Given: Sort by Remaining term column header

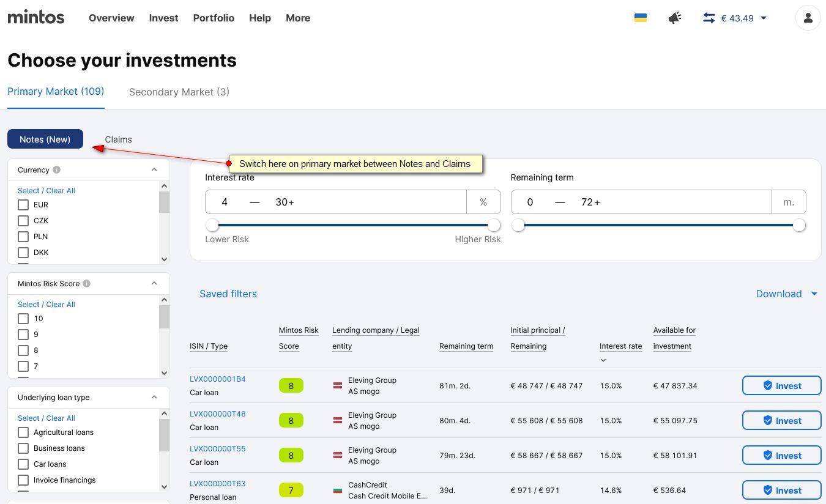Looking at the screenshot, I should [466, 346].
